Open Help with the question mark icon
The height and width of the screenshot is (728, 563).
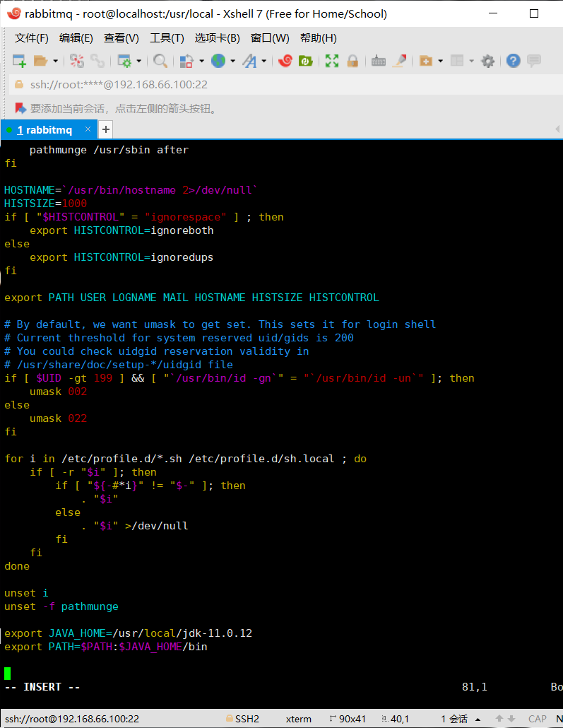tap(514, 61)
